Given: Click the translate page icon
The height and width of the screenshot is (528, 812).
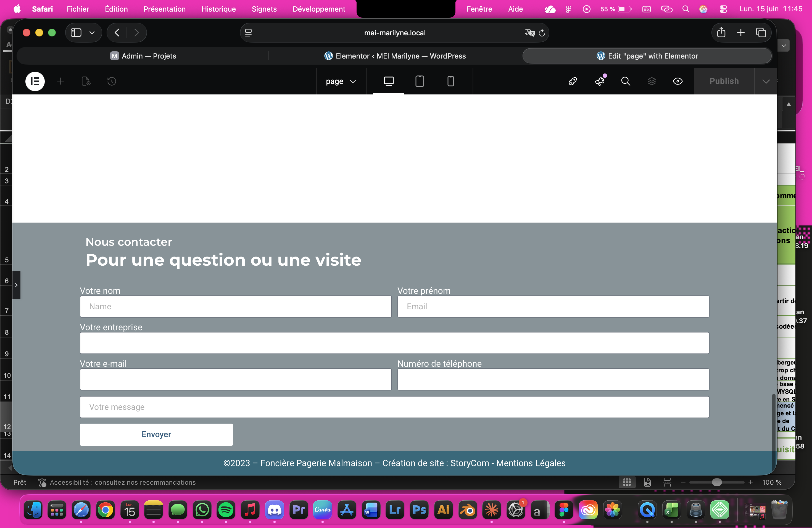Looking at the screenshot, I should point(529,33).
